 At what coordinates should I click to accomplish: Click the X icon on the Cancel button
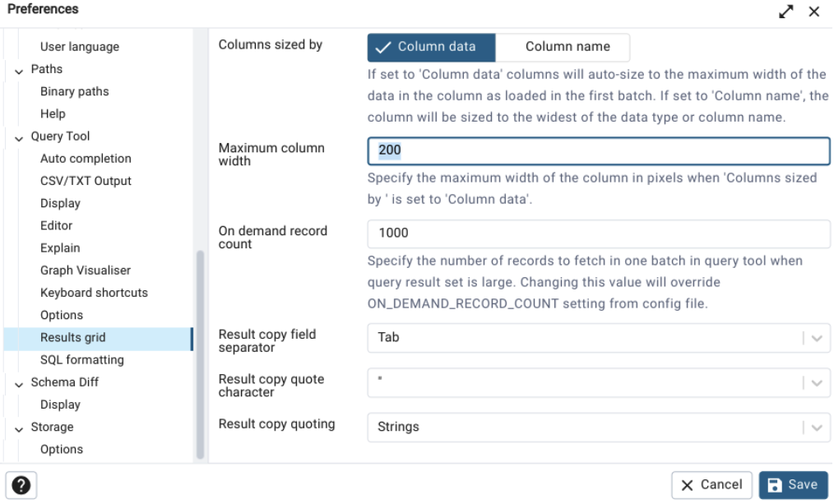pyautogui.click(x=688, y=485)
